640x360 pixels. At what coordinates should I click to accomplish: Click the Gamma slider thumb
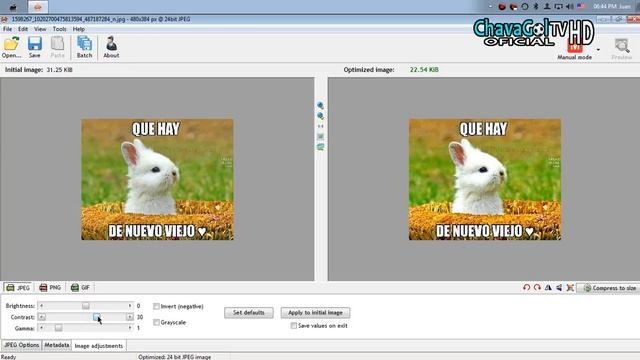(x=58, y=328)
